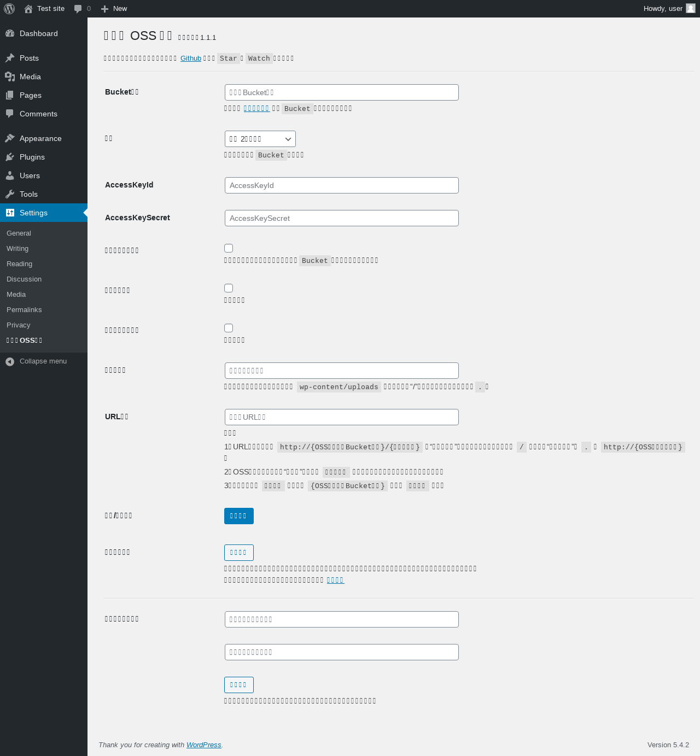
Task: Click the plus New icon in the admin bar
Action: pyautogui.click(x=105, y=9)
